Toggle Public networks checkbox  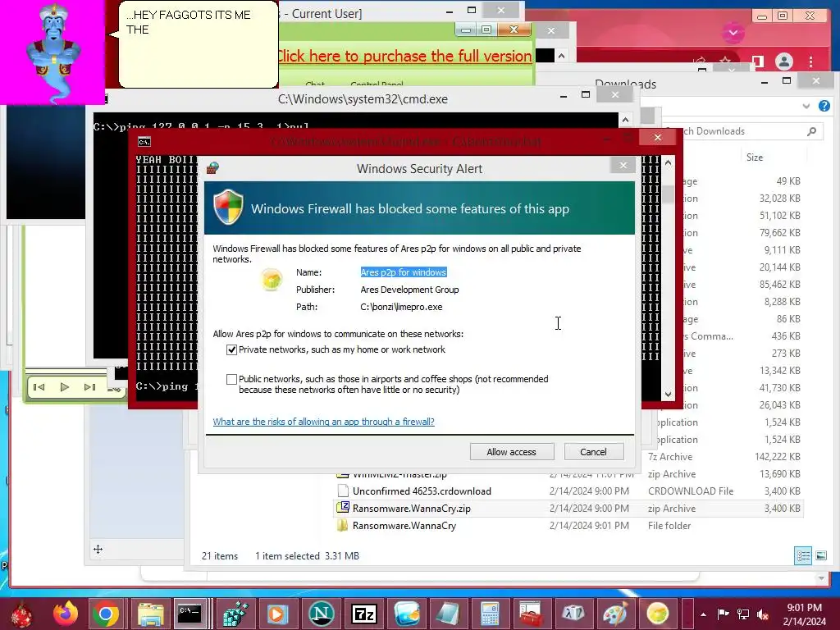pos(231,379)
